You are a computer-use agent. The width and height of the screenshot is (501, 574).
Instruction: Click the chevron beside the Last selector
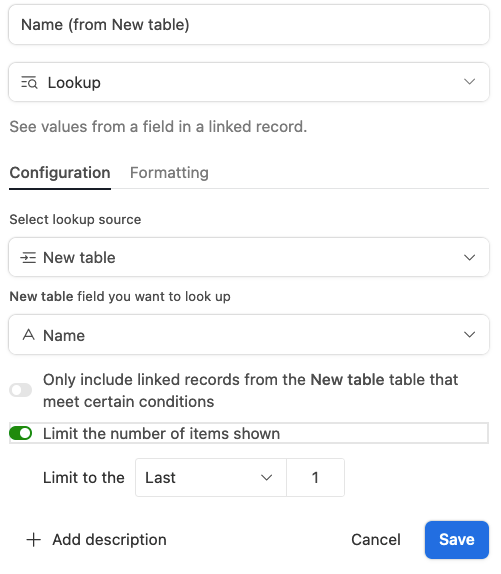tap(266, 478)
